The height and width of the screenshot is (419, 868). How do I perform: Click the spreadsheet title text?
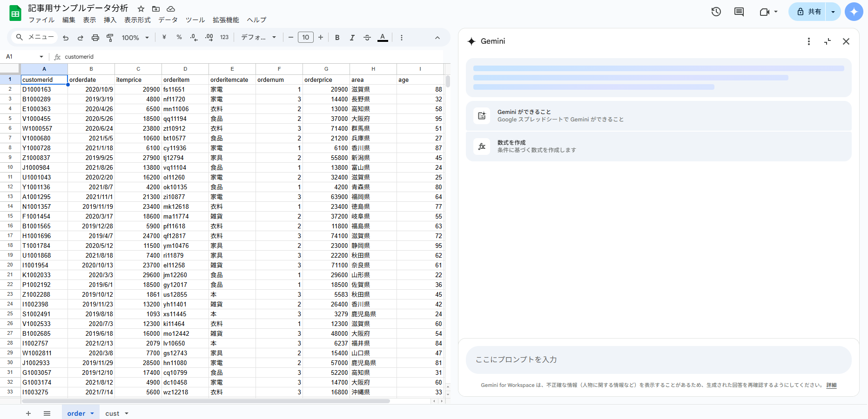click(x=78, y=8)
